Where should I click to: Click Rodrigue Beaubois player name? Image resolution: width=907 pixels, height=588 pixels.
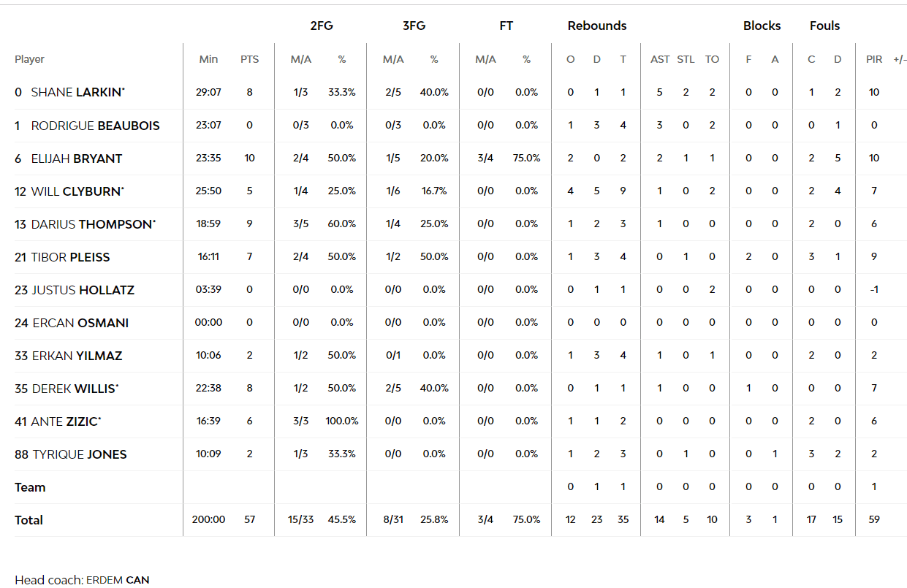95,126
